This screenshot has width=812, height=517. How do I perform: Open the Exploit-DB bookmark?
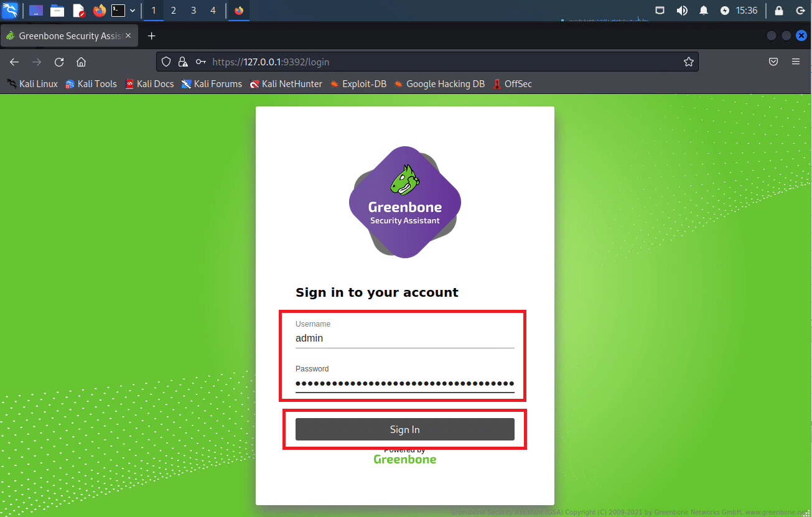coord(358,84)
